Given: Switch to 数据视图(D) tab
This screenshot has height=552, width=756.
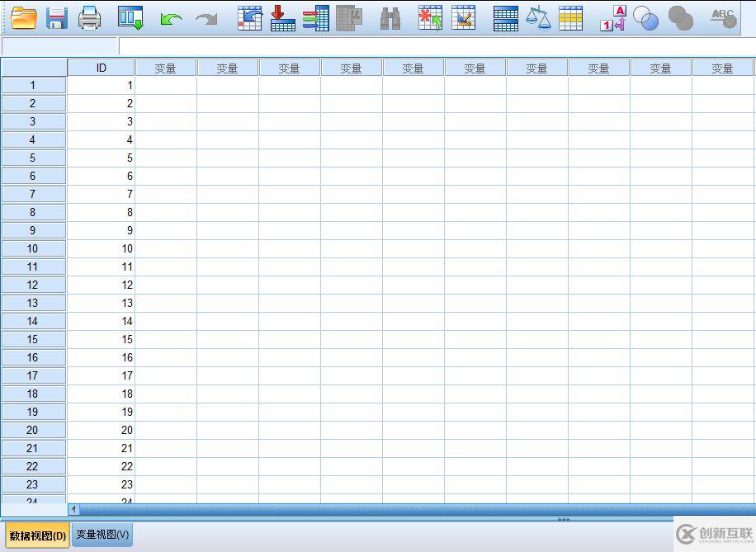Looking at the screenshot, I should click(38, 535).
